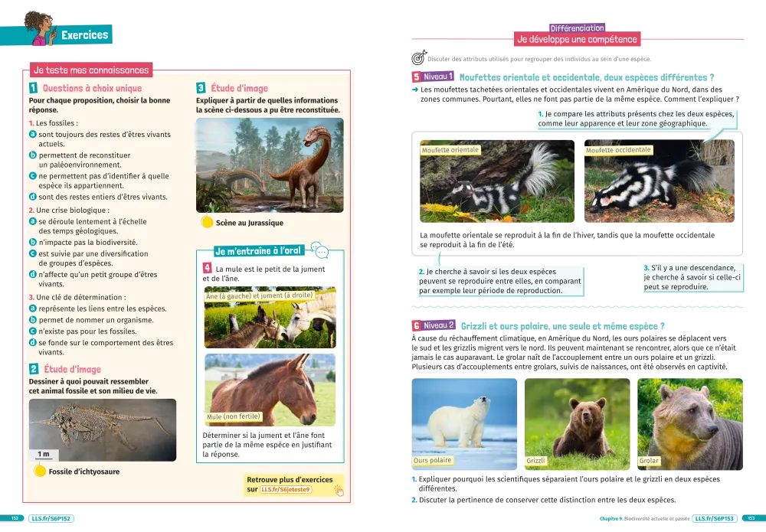Select answer 'd' under 'Une clé de détermination'
Screen dimensions: 766x532
click(33, 343)
